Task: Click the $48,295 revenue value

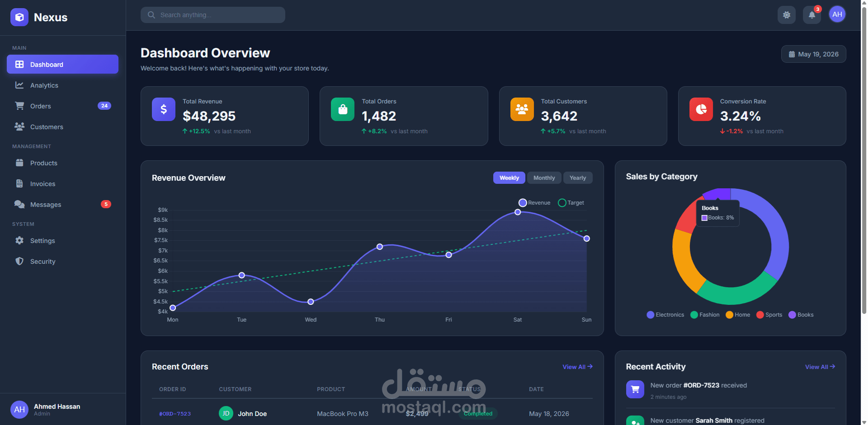Action: (x=209, y=116)
